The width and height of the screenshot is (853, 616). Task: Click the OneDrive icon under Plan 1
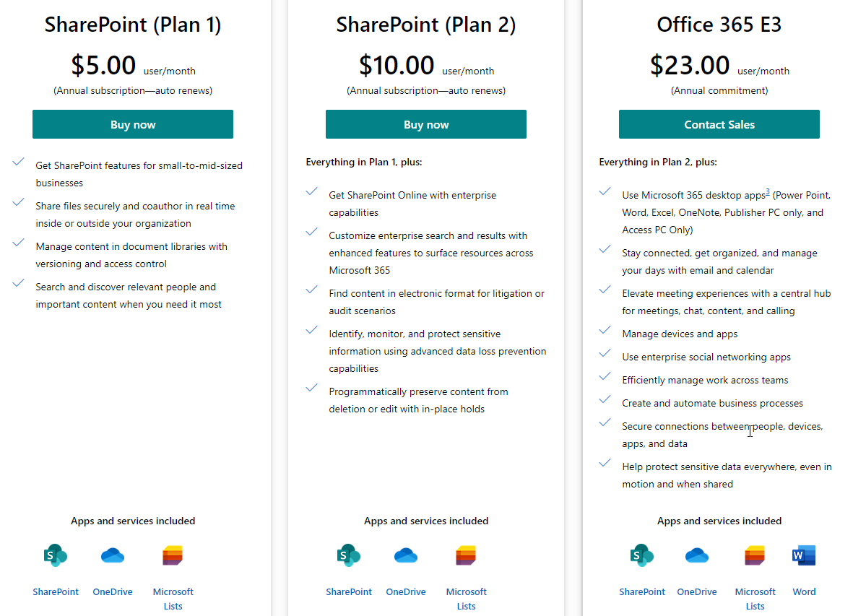coord(113,555)
